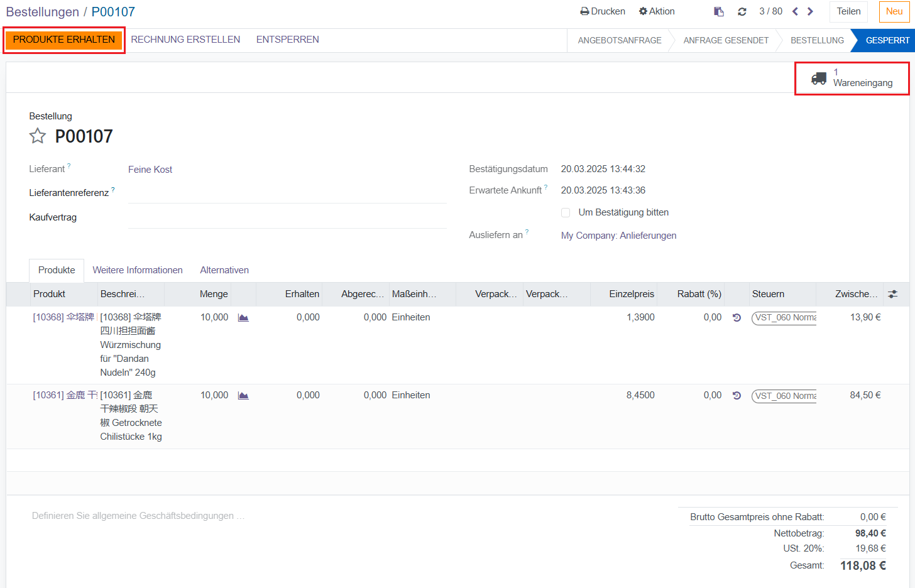
Task: Go to the next record with right arrow
Action: [x=810, y=11]
